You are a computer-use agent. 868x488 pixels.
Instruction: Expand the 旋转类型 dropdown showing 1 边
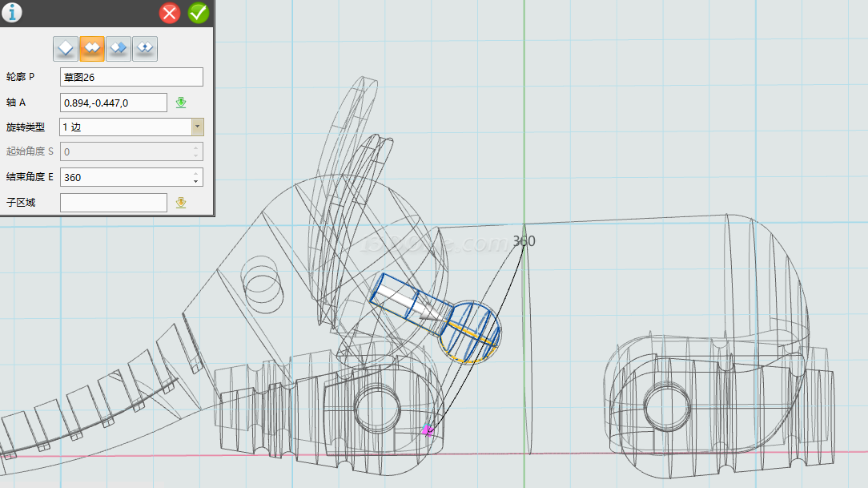click(197, 127)
